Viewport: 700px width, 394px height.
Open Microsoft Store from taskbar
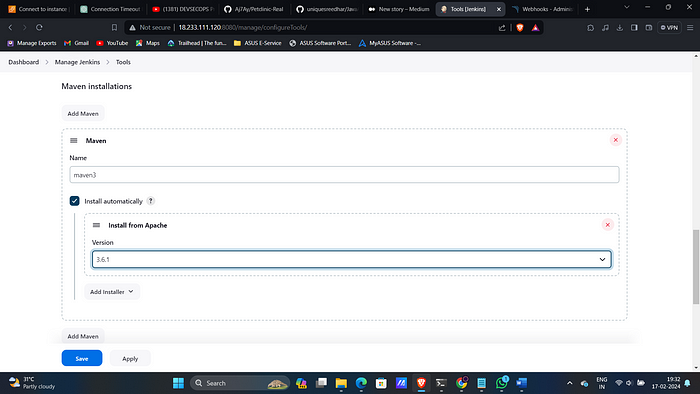pyautogui.click(x=381, y=383)
